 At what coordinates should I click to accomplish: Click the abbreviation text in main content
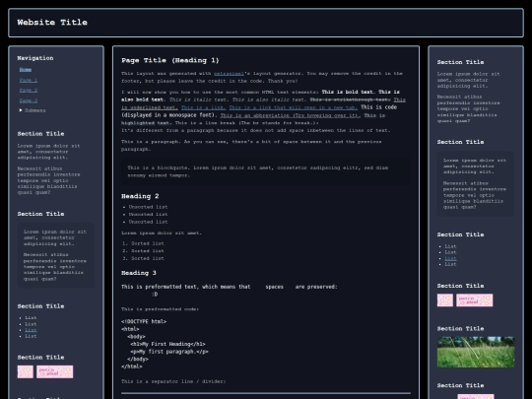(291, 115)
